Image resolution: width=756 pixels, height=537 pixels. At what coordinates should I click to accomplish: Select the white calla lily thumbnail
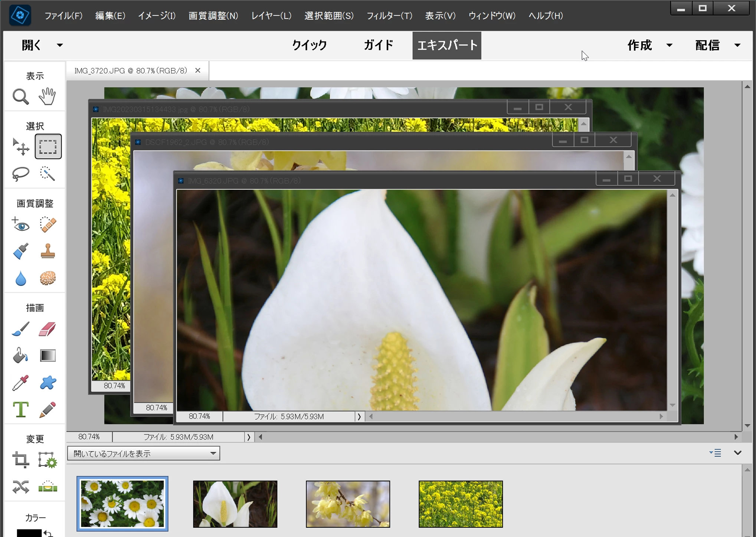(235, 504)
